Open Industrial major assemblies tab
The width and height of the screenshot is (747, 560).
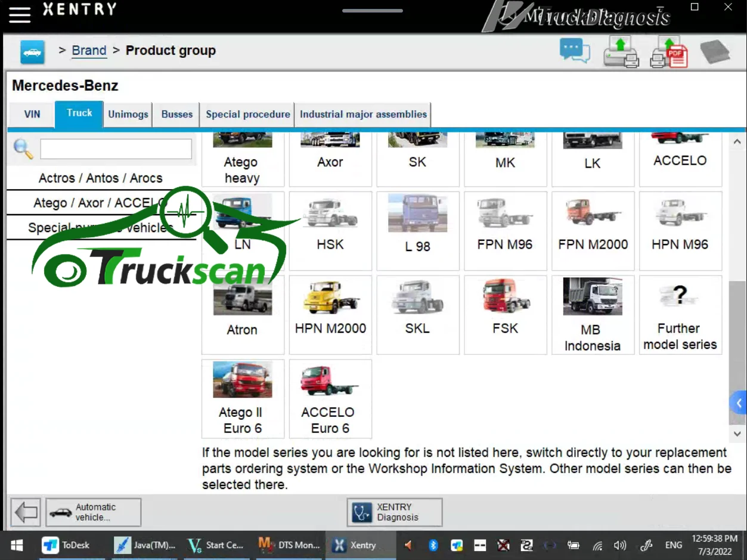pos(363,115)
